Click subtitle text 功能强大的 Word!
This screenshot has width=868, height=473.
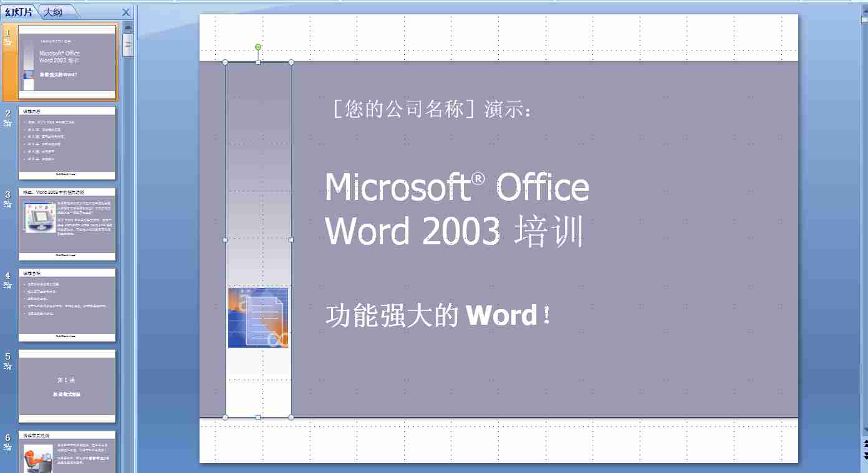coord(438,315)
